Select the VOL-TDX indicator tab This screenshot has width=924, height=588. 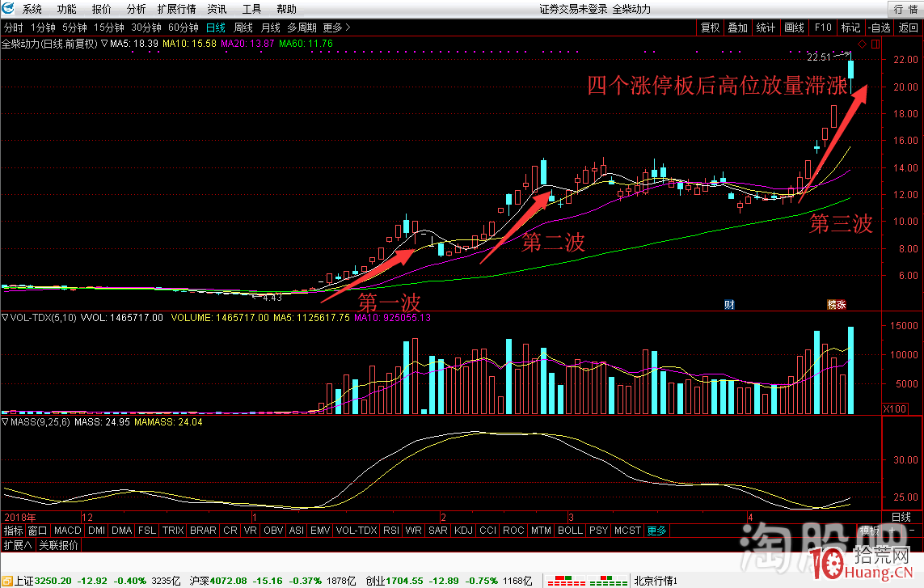click(357, 531)
